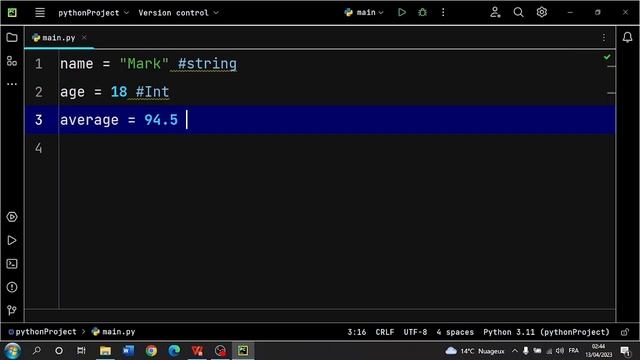Click the average variable name

click(89, 120)
